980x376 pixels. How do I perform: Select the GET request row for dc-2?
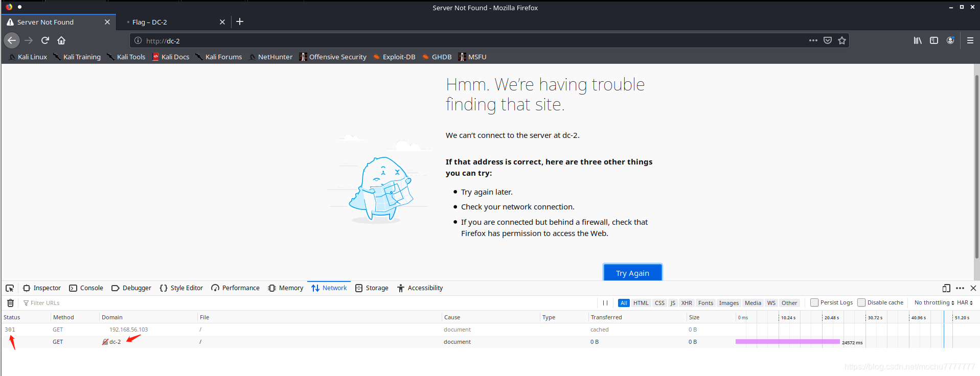(490, 342)
